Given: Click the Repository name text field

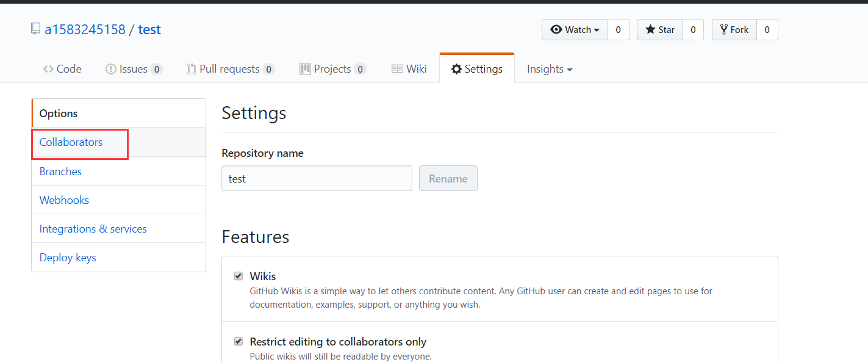Looking at the screenshot, I should (317, 178).
